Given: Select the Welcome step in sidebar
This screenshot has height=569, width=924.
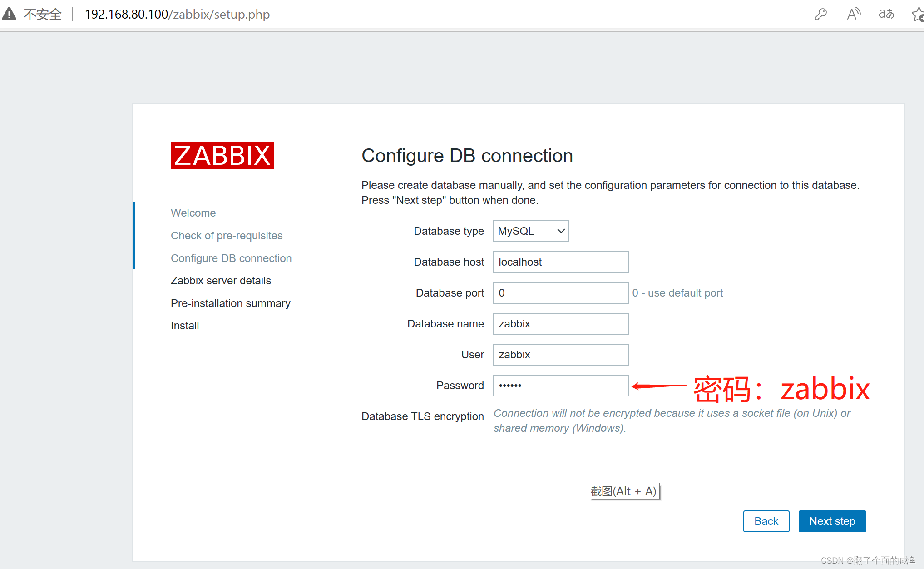Looking at the screenshot, I should (193, 213).
